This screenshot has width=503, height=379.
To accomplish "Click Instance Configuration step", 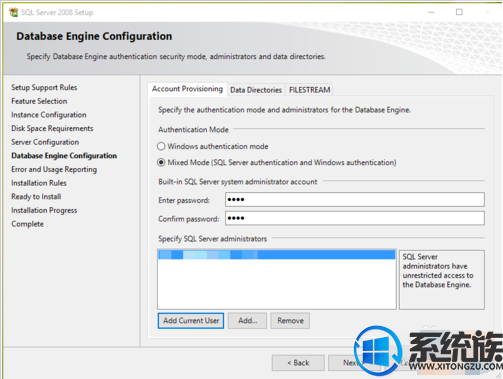I will tap(49, 115).
